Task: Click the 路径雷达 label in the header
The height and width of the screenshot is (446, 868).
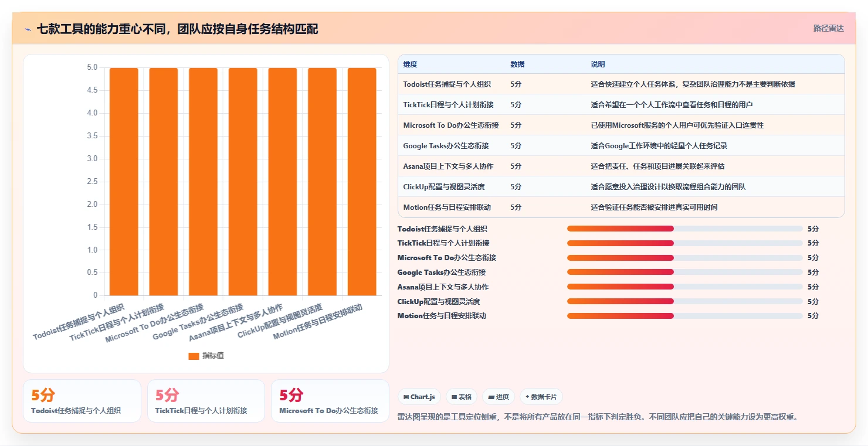Action: tap(828, 28)
